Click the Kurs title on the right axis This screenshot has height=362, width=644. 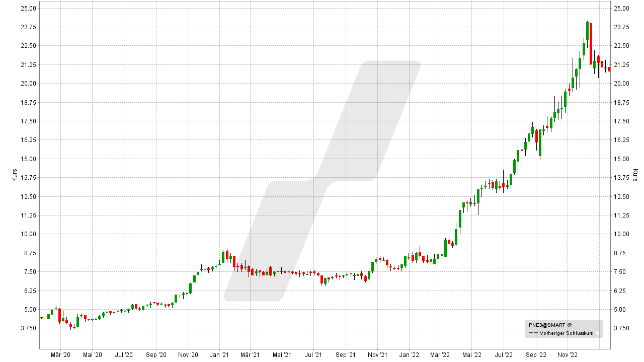(x=635, y=175)
